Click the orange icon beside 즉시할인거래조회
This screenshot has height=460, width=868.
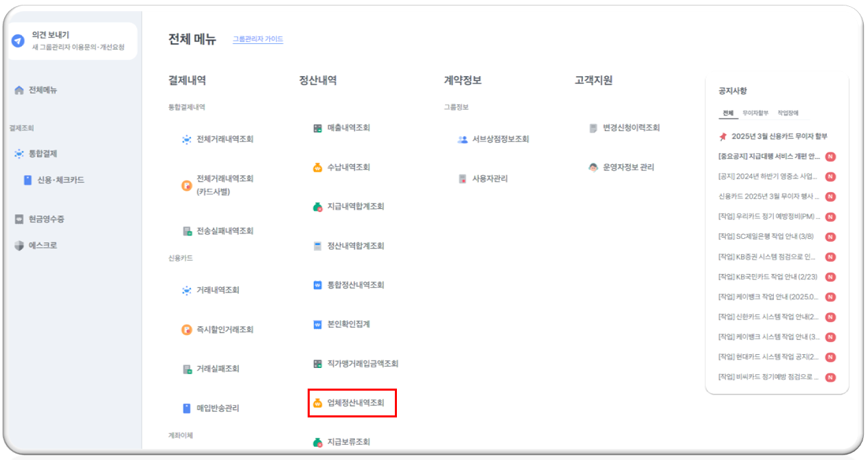pos(186,330)
